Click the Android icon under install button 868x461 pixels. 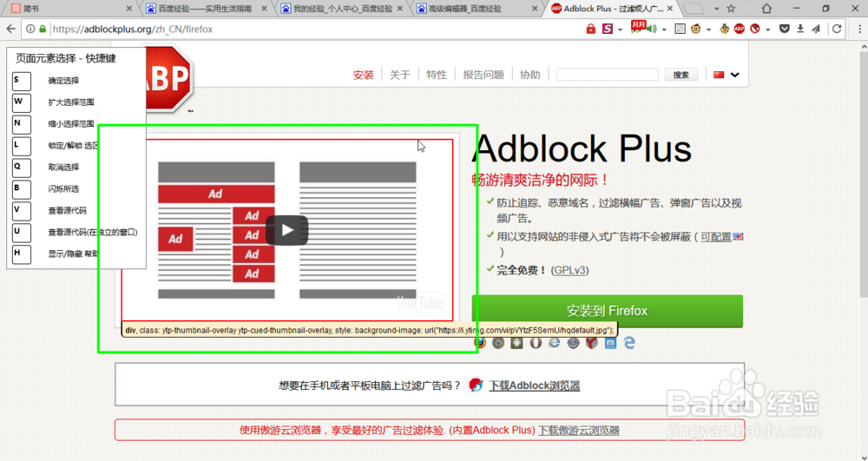[517, 343]
